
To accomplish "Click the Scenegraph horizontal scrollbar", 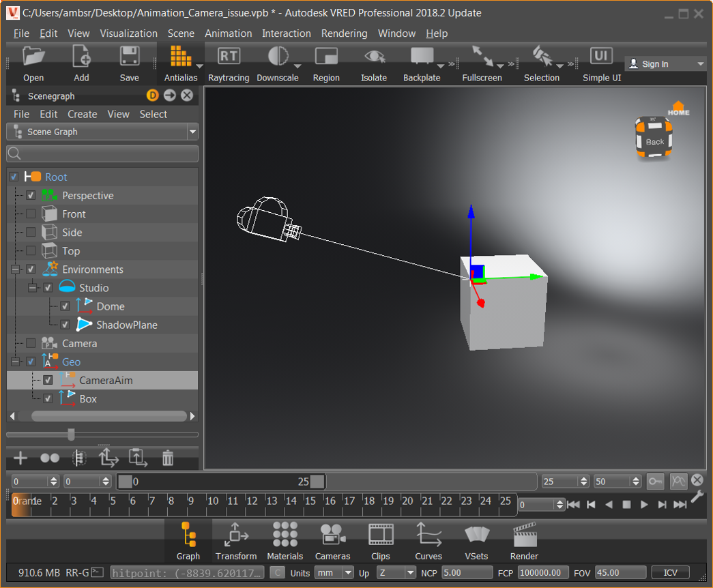I will click(109, 415).
